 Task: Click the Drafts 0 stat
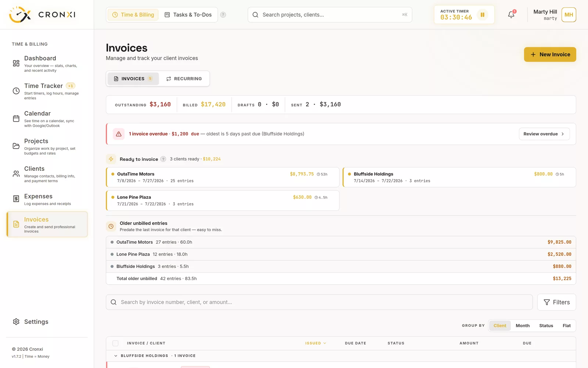(258, 105)
